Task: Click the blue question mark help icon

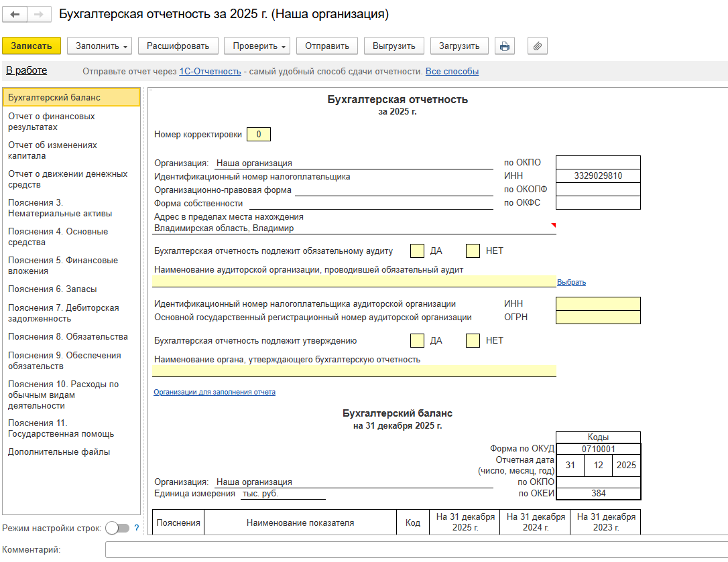Action: tap(137, 528)
